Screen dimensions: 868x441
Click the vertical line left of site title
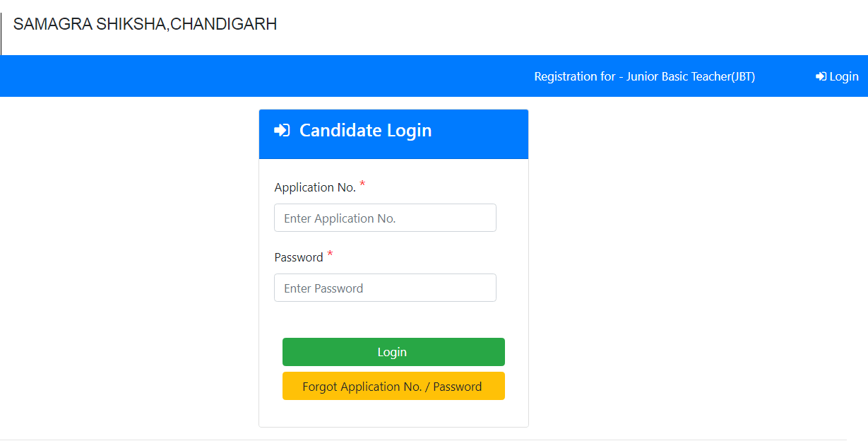pos(1,34)
